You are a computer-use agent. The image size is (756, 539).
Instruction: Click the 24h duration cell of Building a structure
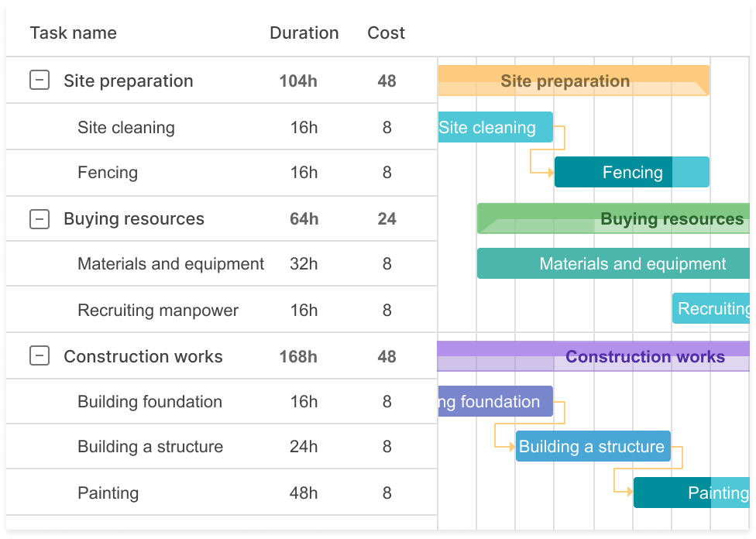click(304, 446)
